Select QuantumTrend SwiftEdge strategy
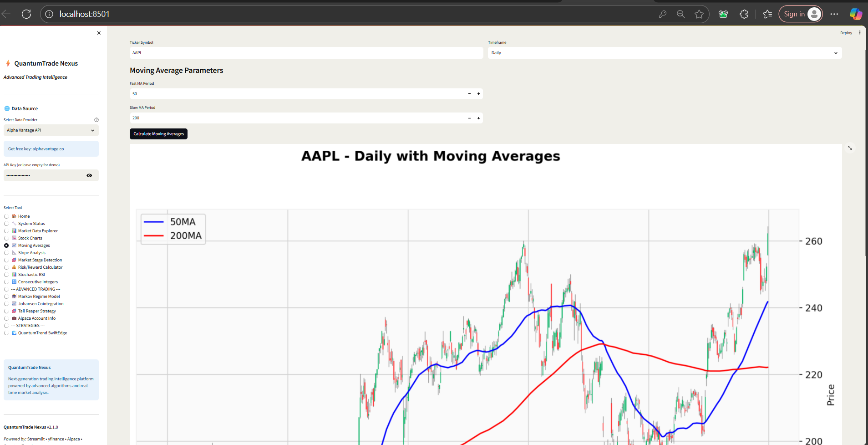Screen dimensions: 868x445 6,333
